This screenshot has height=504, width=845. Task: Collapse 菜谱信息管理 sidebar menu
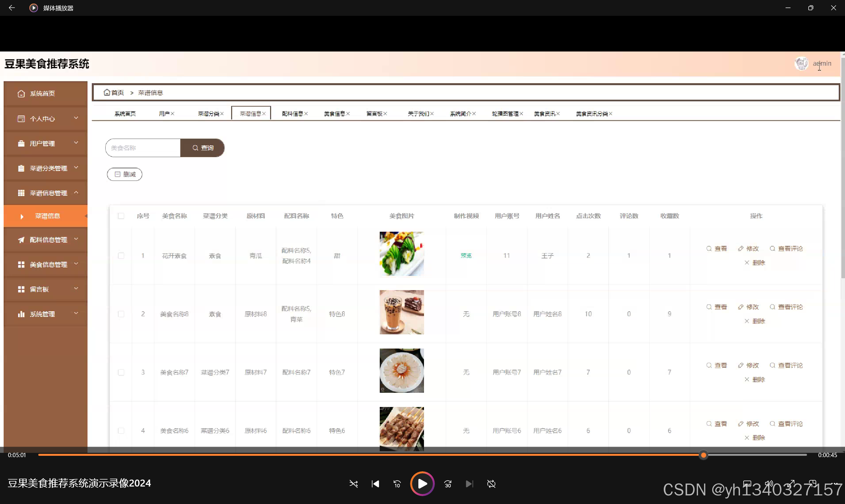pos(46,193)
